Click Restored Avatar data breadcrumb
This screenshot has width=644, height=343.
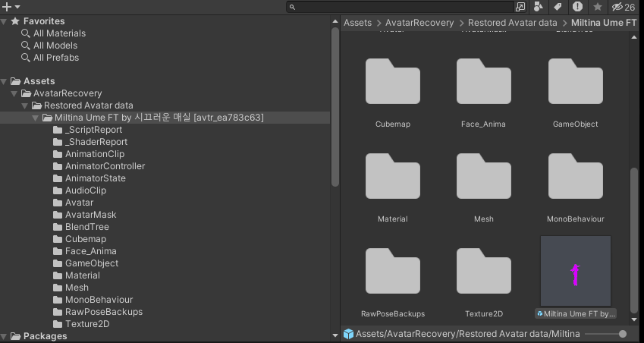click(513, 23)
